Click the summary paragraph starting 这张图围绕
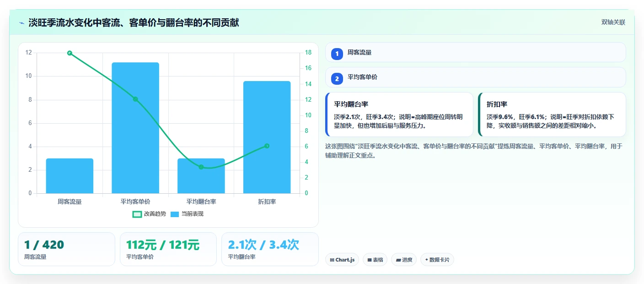644x284 pixels. tap(474, 151)
